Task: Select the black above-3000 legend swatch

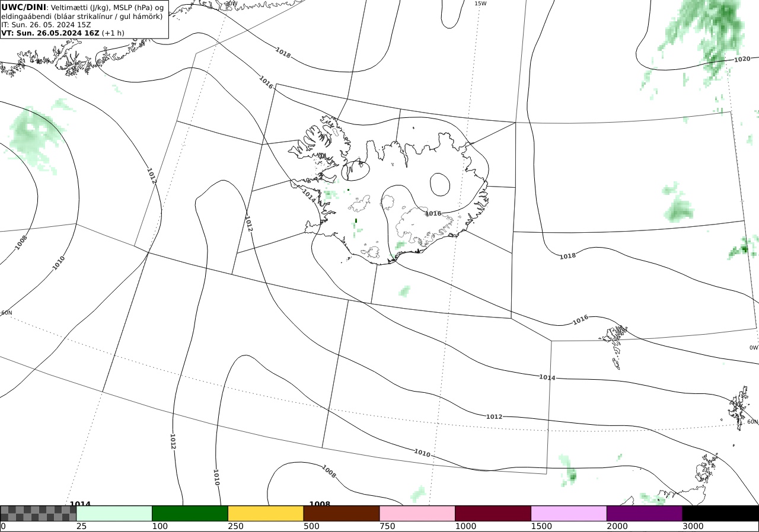Action: 720,513
